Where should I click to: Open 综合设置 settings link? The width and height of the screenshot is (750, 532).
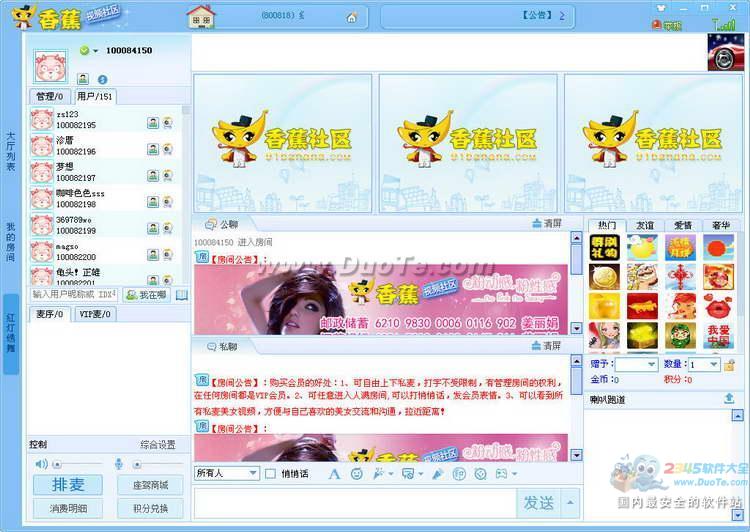click(158, 444)
